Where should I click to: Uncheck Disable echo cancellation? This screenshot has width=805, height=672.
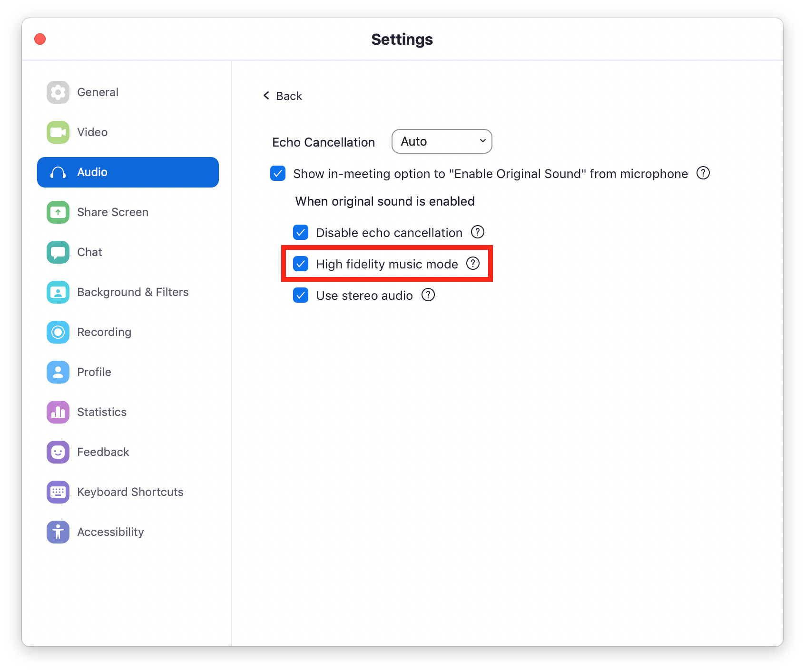(x=301, y=232)
